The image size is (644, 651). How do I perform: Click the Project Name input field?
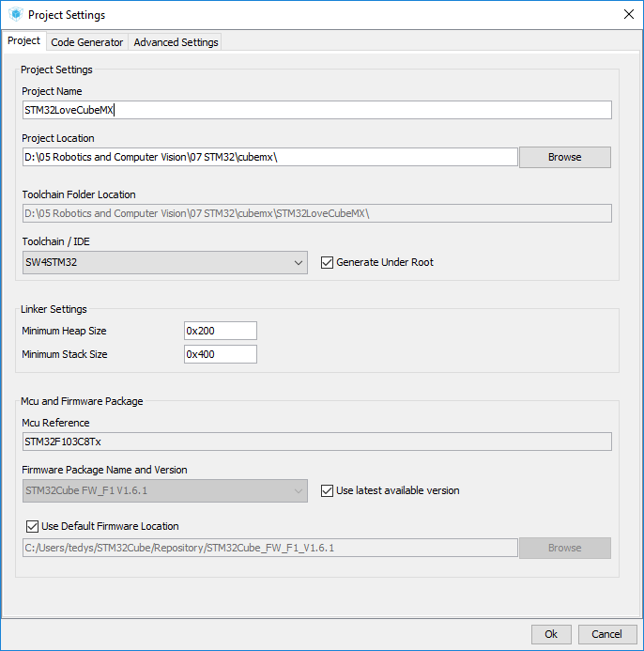[x=317, y=110]
